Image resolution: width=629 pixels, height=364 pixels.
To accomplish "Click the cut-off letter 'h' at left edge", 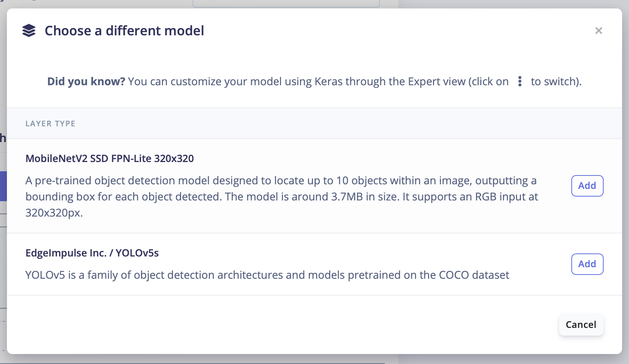I will point(3,137).
